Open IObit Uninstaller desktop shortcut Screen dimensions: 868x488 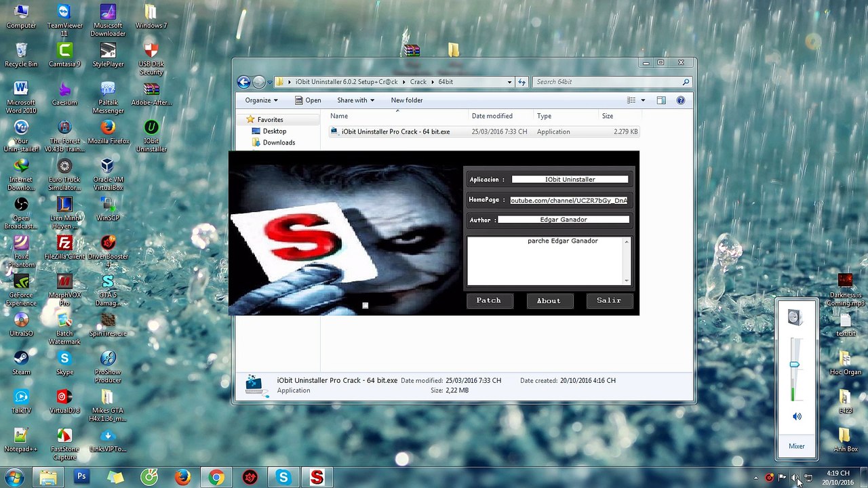pyautogui.click(x=151, y=136)
